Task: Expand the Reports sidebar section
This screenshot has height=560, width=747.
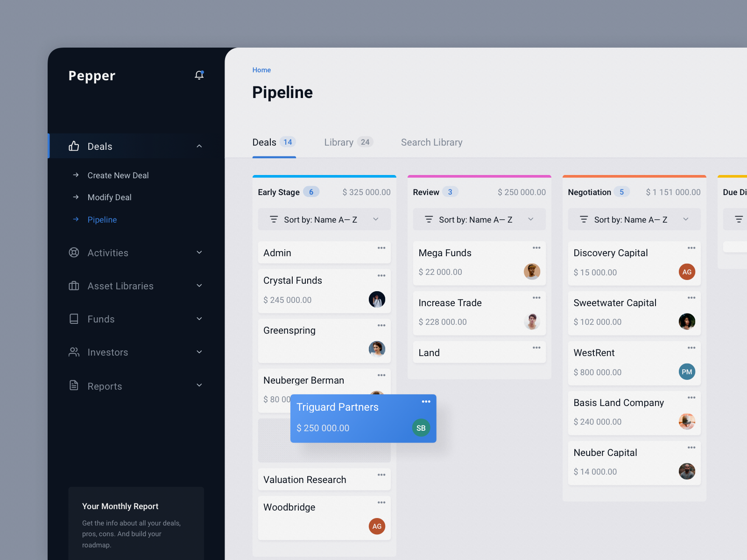Action: [x=199, y=385]
